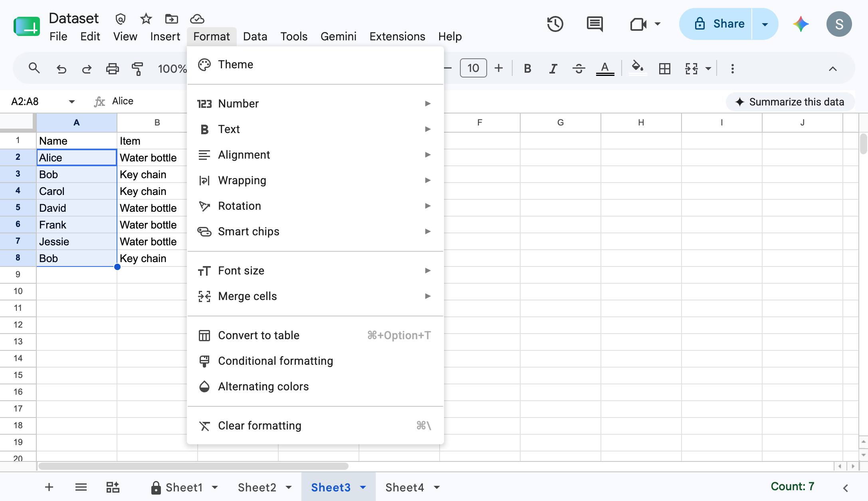Open the Edit menu
The width and height of the screenshot is (868, 501).
click(x=90, y=36)
